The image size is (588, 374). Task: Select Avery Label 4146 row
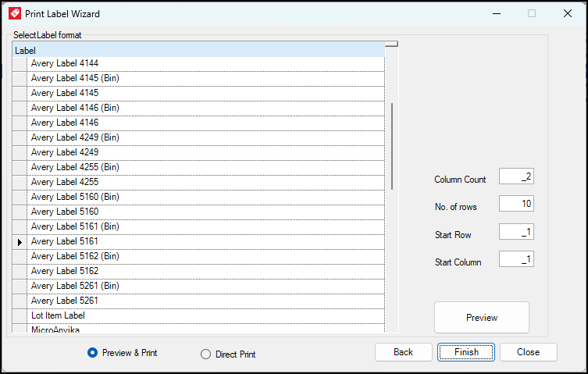[206, 123]
